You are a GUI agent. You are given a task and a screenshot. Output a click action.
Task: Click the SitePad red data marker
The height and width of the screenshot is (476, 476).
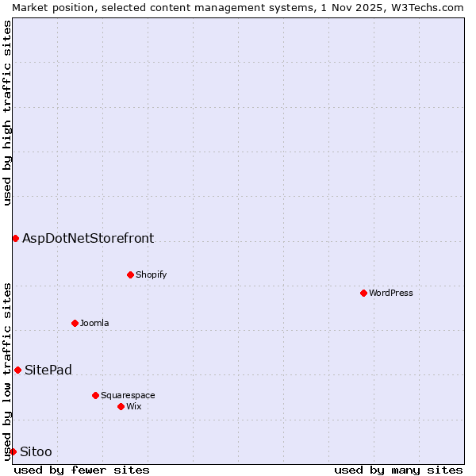coord(17,370)
